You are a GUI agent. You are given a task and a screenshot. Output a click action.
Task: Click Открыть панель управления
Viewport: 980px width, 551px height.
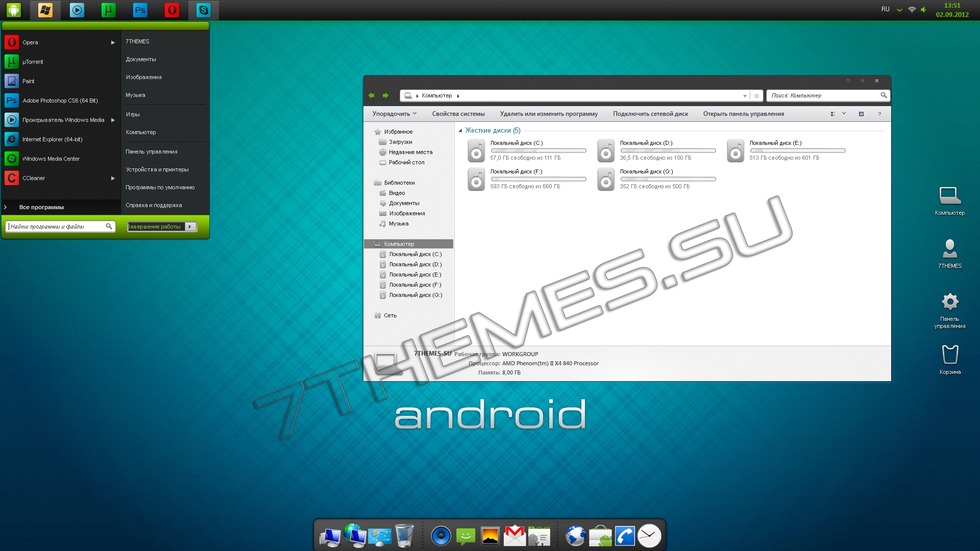(743, 114)
